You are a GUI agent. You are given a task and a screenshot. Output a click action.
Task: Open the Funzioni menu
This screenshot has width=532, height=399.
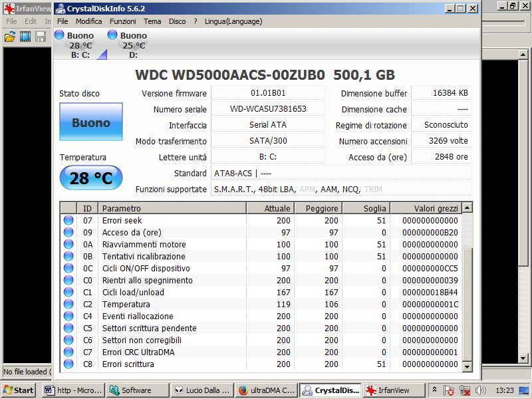pos(123,21)
